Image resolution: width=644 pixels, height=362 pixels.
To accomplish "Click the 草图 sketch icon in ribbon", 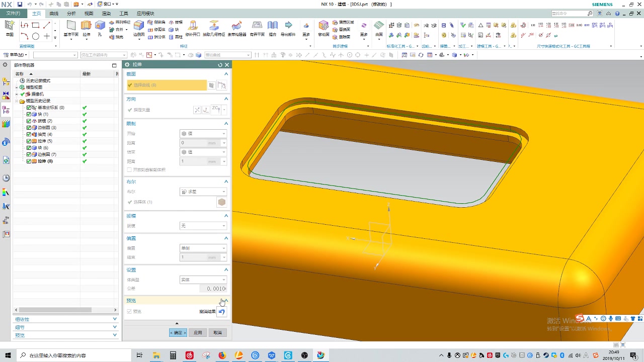I will [10, 28].
